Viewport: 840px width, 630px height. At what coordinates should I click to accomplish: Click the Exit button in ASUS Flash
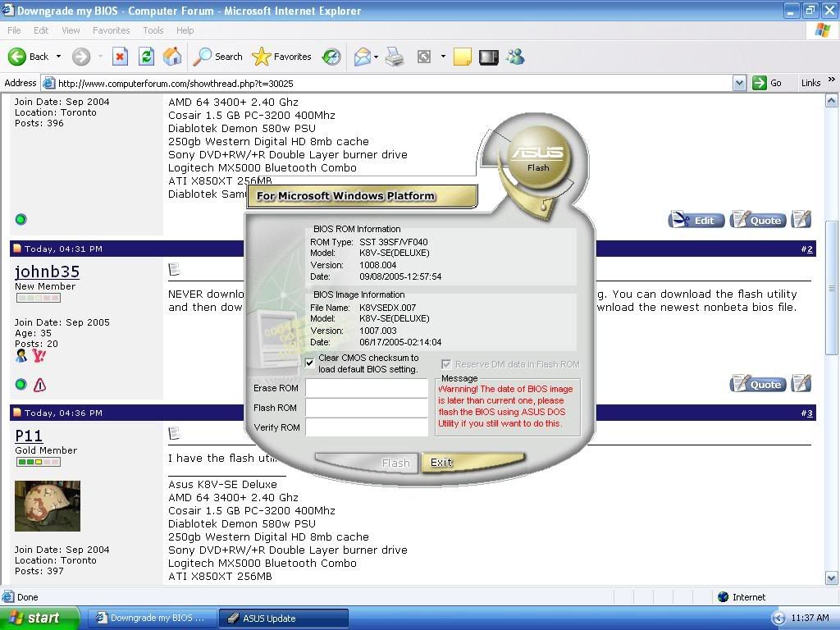[x=472, y=463]
